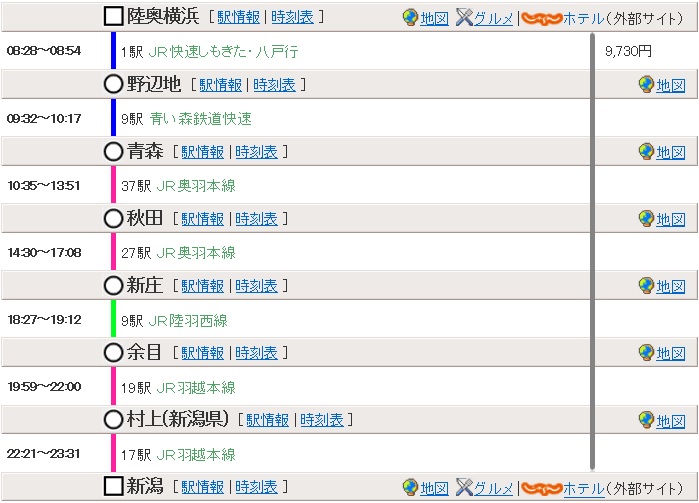Open 地図 link for 野辺地
This screenshot has height=503, width=699.
[x=670, y=86]
